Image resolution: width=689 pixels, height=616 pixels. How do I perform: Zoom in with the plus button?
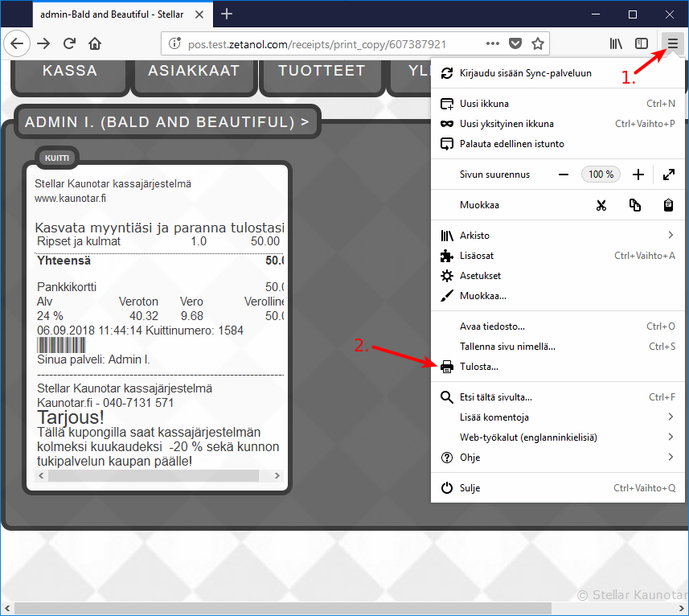(638, 175)
